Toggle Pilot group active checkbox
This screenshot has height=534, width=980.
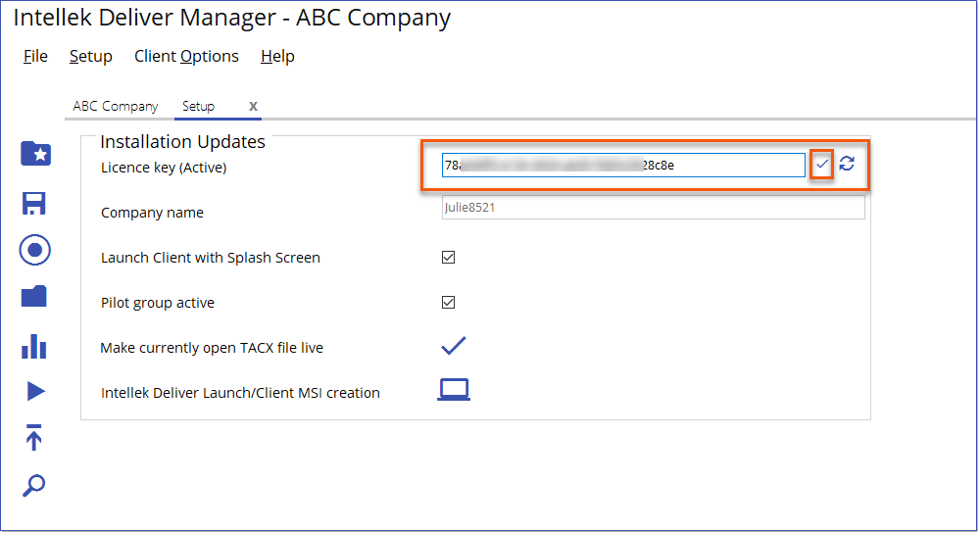pyautogui.click(x=448, y=303)
